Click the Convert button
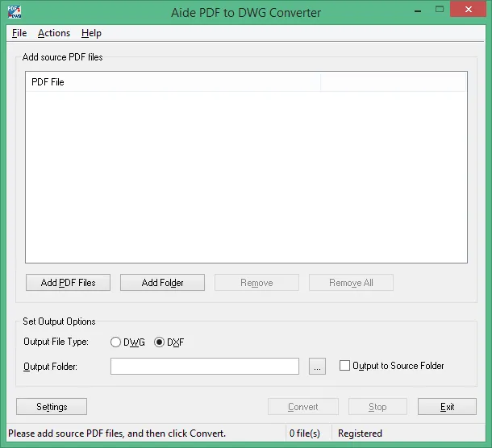The image size is (492, 448). click(x=303, y=407)
